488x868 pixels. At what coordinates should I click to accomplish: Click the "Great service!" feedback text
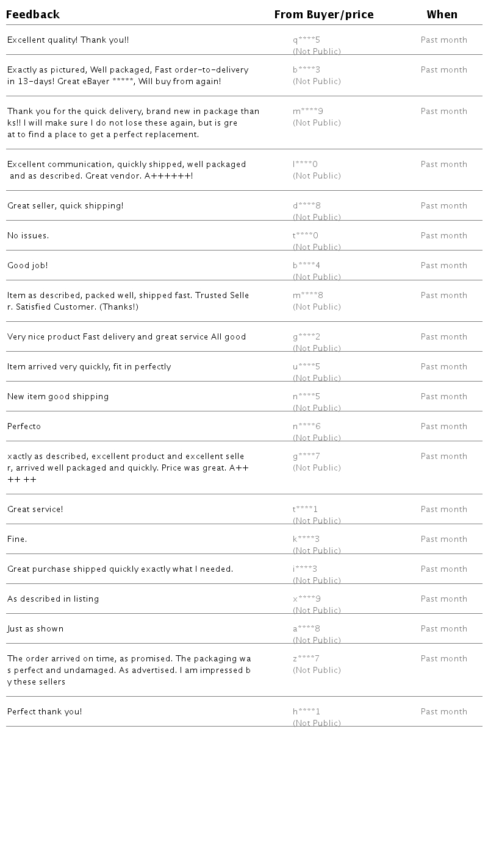tap(35, 510)
